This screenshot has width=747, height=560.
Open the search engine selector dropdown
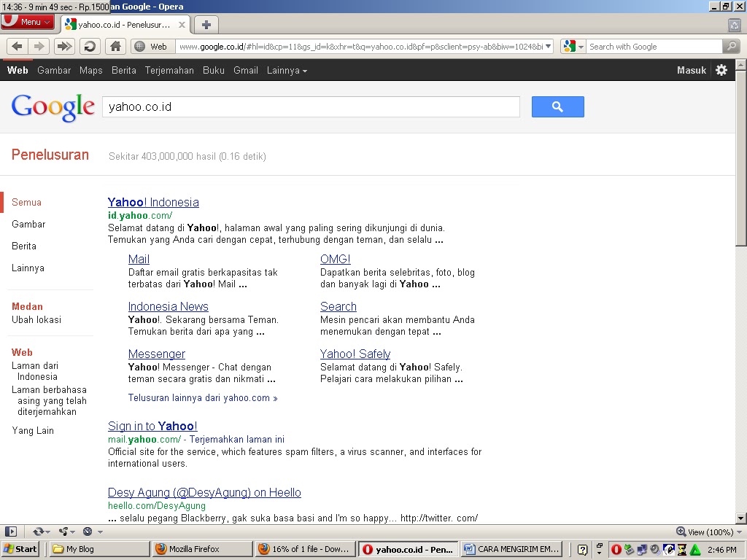pyautogui.click(x=573, y=46)
